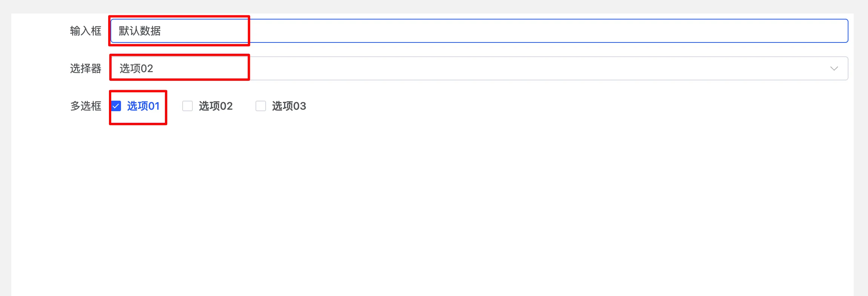Expand selector using the chevron arrow

click(834, 68)
